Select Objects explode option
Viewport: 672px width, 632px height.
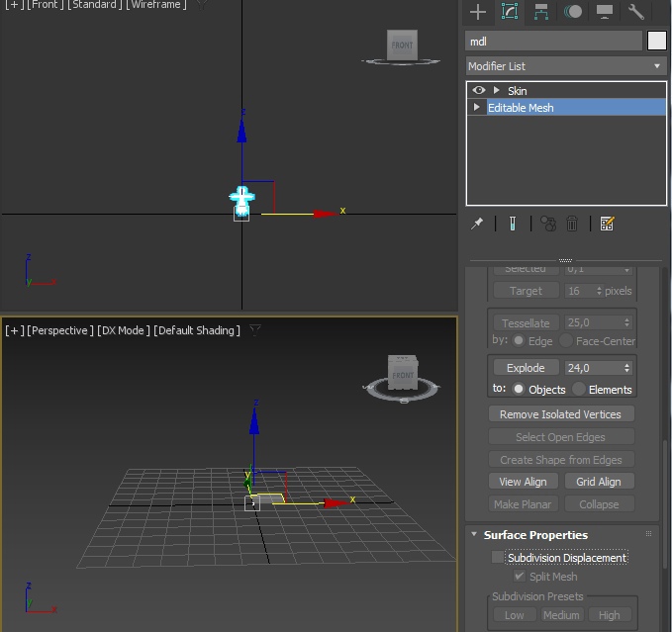[518, 390]
